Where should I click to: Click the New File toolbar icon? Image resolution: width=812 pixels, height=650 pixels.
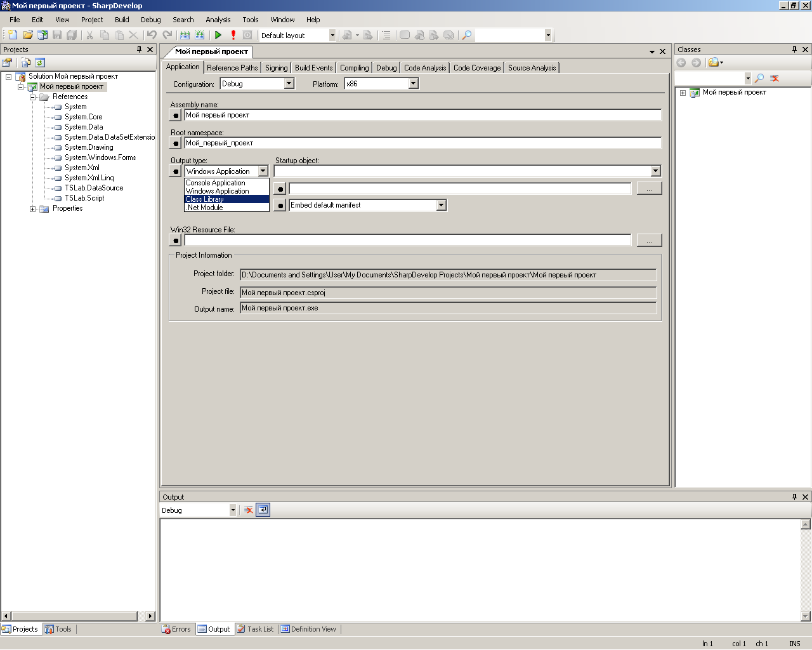(12, 36)
